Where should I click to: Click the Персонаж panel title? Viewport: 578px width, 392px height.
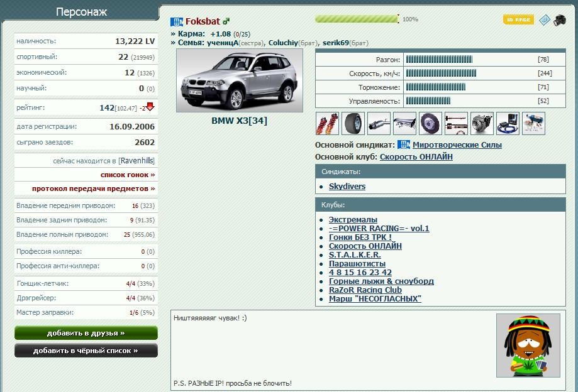click(x=82, y=12)
